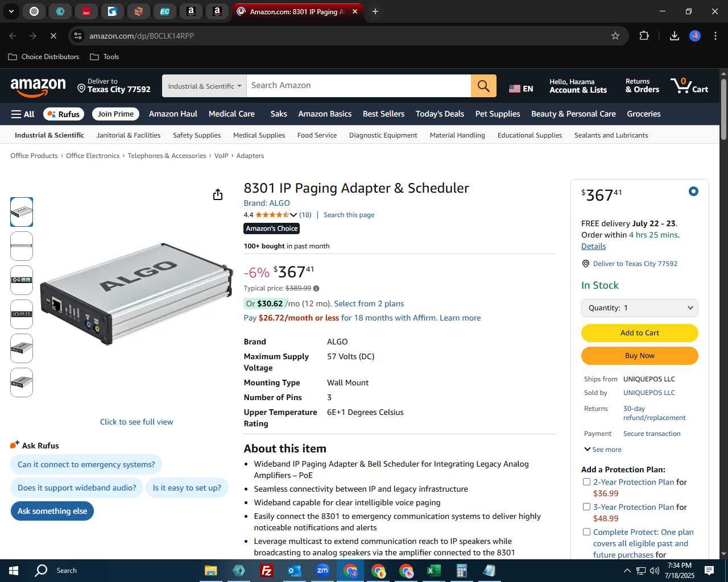Open the Quantity dropdown
The height and width of the screenshot is (582, 728).
(640, 308)
